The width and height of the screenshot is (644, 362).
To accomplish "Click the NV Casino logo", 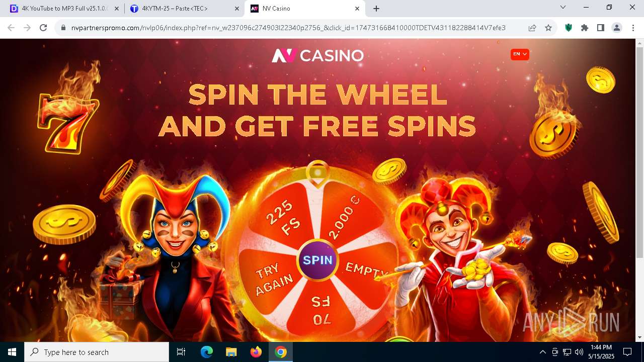I will [317, 55].
